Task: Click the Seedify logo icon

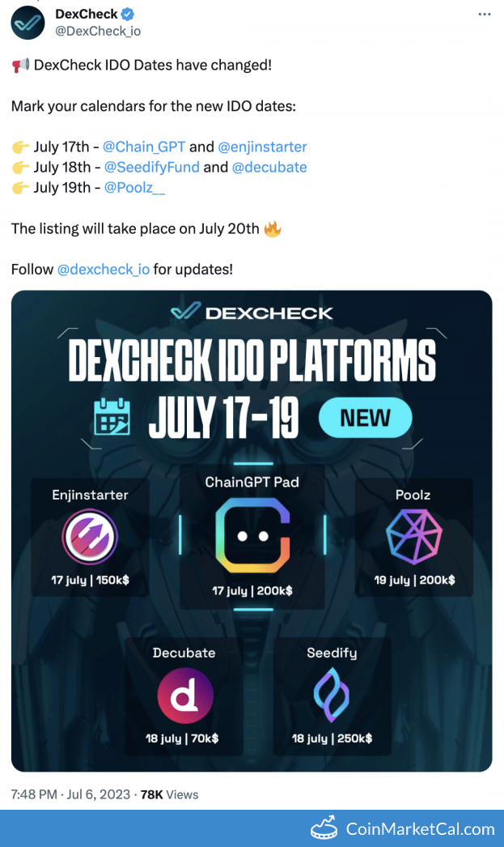Action: pyautogui.click(x=332, y=696)
